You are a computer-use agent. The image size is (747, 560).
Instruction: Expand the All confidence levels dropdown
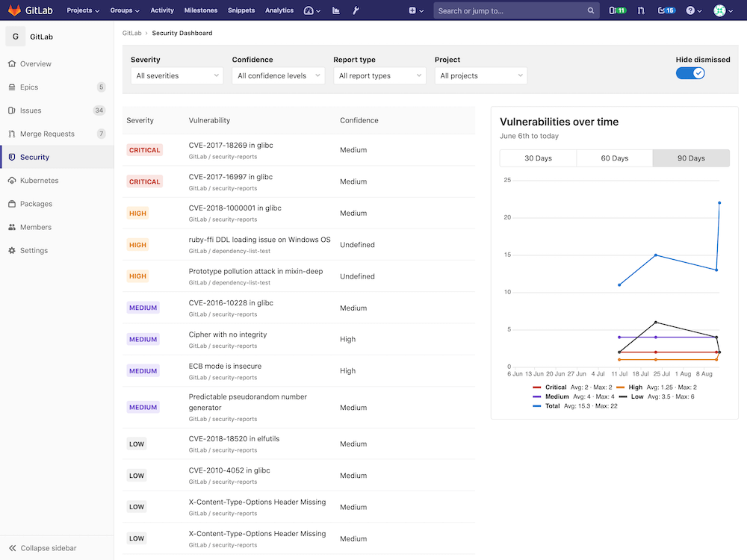coord(278,76)
